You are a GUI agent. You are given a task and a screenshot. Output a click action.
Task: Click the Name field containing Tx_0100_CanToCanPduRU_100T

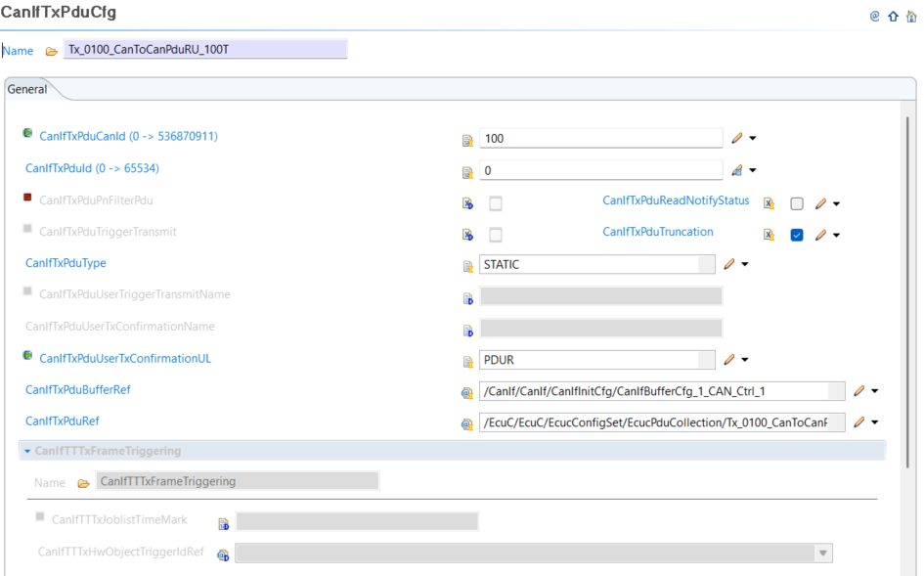pyautogui.click(x=205, y=50)
